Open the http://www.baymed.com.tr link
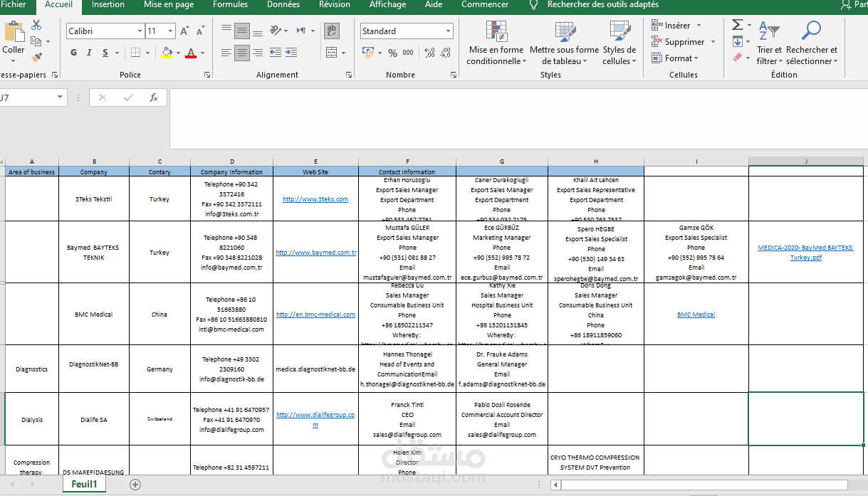The image size is (868, 496). 315,253
